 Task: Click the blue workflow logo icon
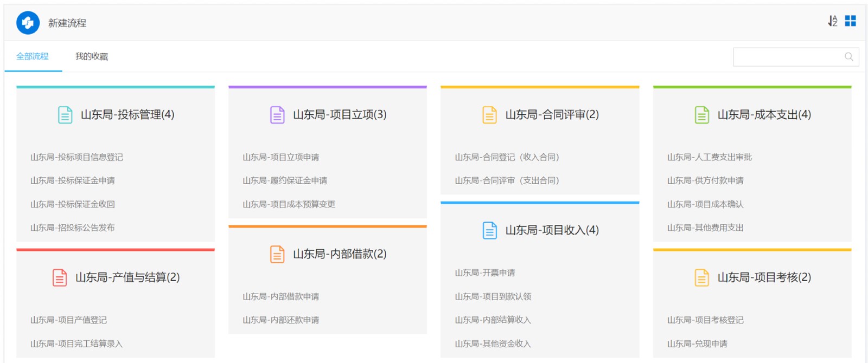tap(28, 23)
